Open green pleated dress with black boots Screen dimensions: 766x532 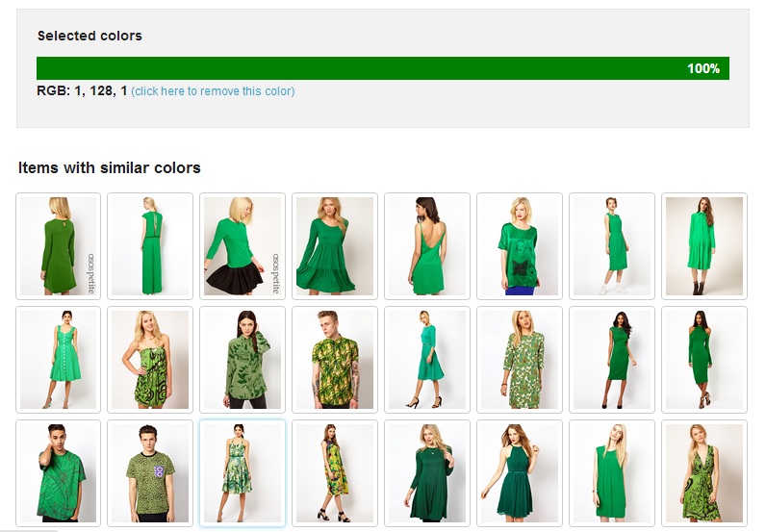click(704, 246)
